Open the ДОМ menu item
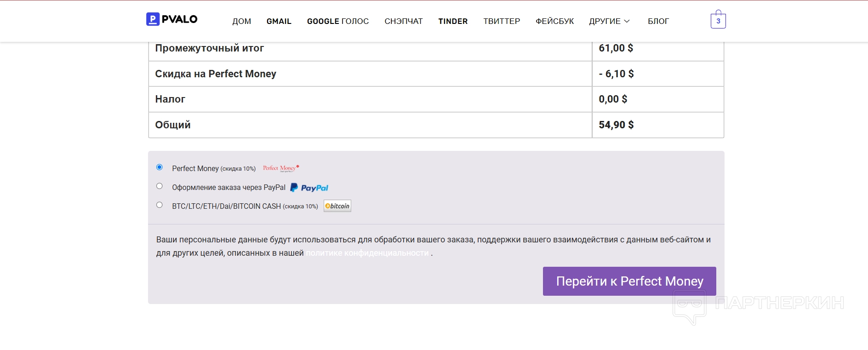This screenshot has width=868, height=350. 242,21
